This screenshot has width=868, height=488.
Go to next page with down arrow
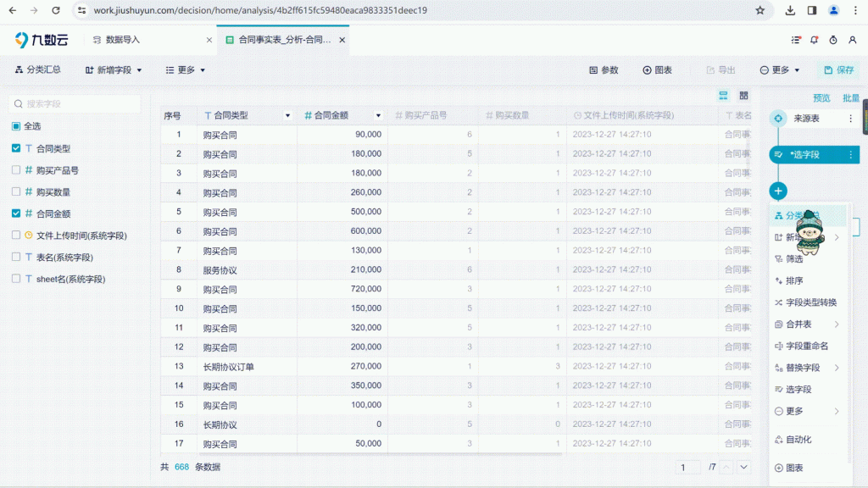tap(743, 467)
